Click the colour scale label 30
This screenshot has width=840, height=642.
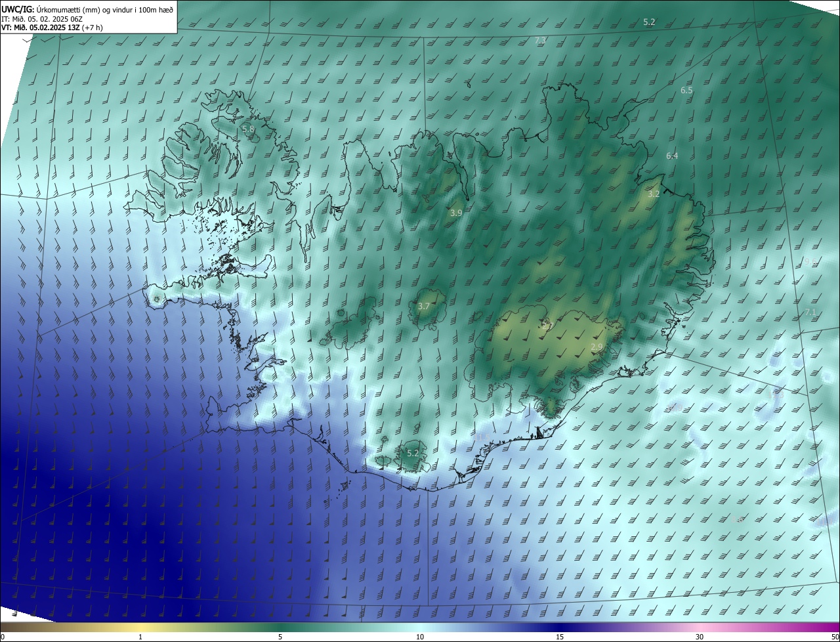(700, 637)
